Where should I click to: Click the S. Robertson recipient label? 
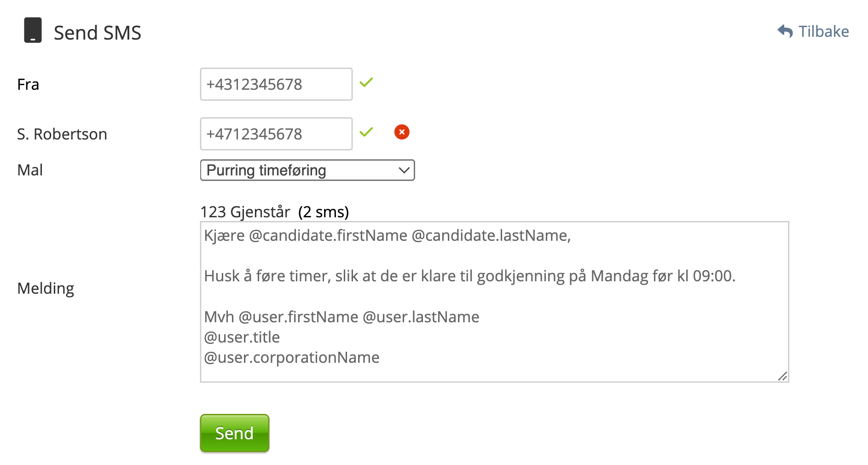62,134
